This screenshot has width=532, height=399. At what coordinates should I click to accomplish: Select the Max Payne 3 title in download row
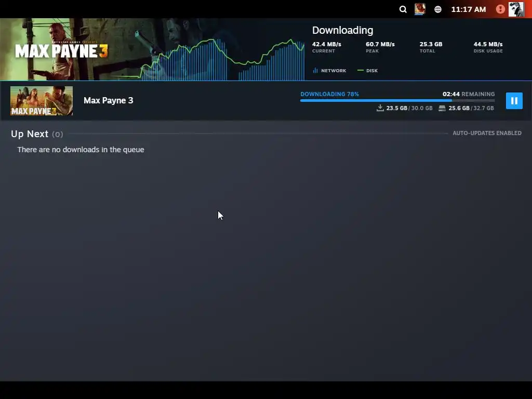tap(108, 100)
